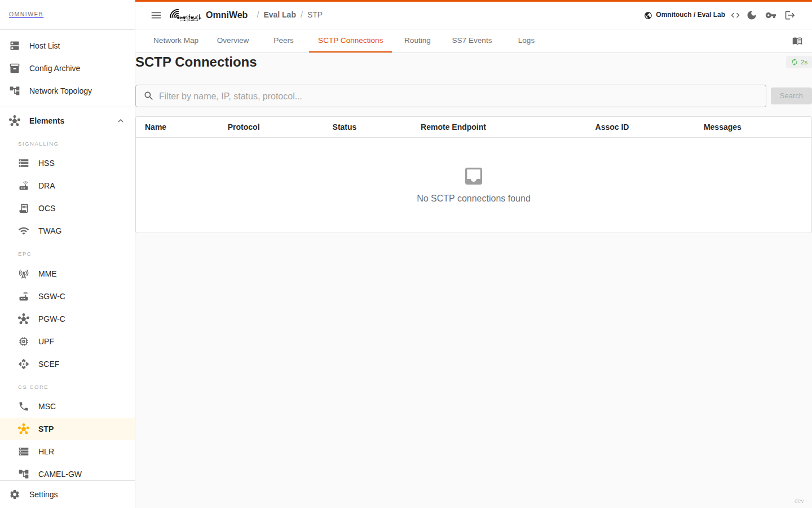Click the Search button
The width and height of the screenshot is (812, 508).
(x=791, y=96)
